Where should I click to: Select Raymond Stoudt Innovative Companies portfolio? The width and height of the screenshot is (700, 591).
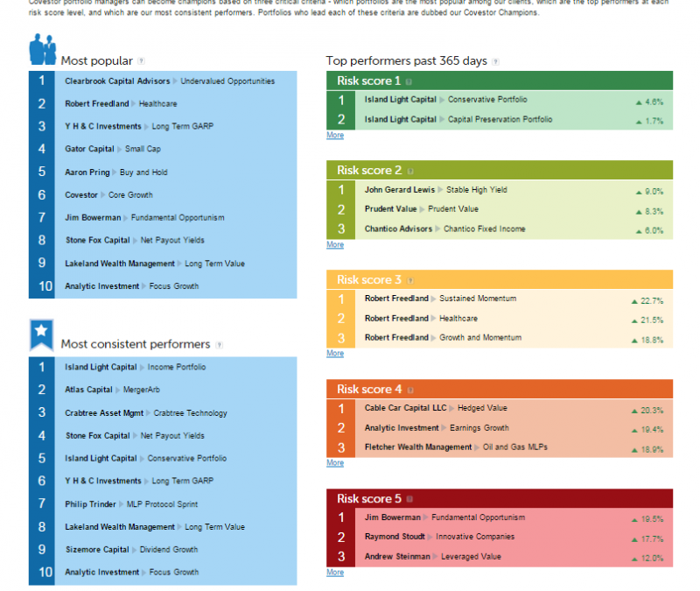[x=439, y=537]
